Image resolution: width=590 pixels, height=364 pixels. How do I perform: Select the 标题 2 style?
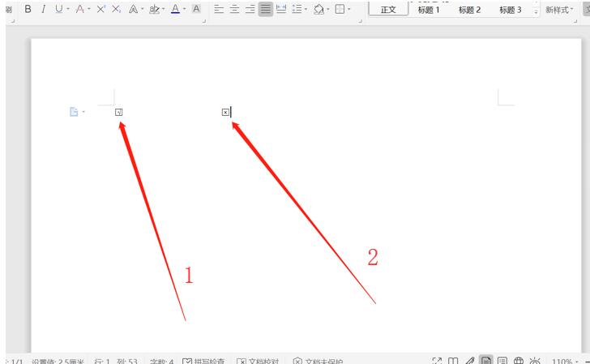pos(469,10)
